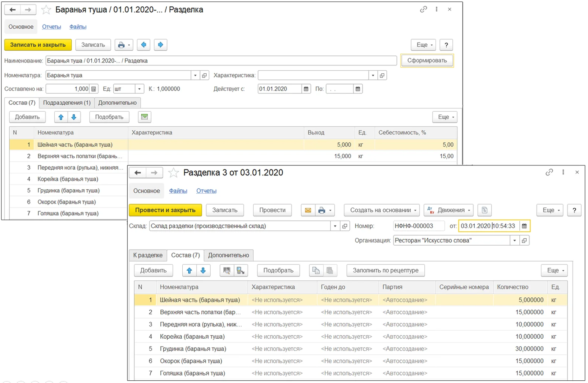Click the favorite star next to Разделка 3 title

(173, 173)
